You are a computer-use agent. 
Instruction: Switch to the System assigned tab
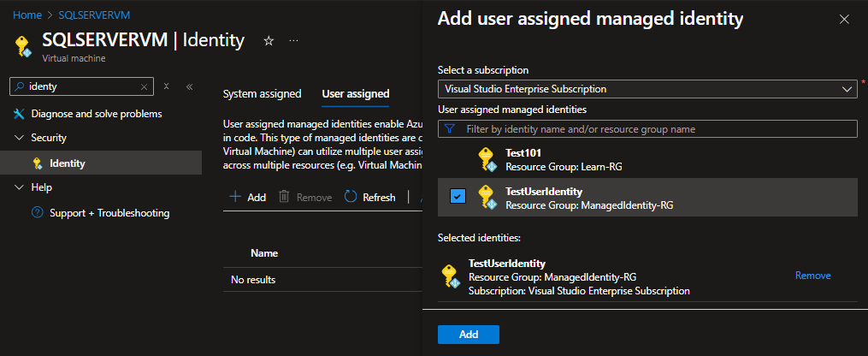[x=262, y=93]
